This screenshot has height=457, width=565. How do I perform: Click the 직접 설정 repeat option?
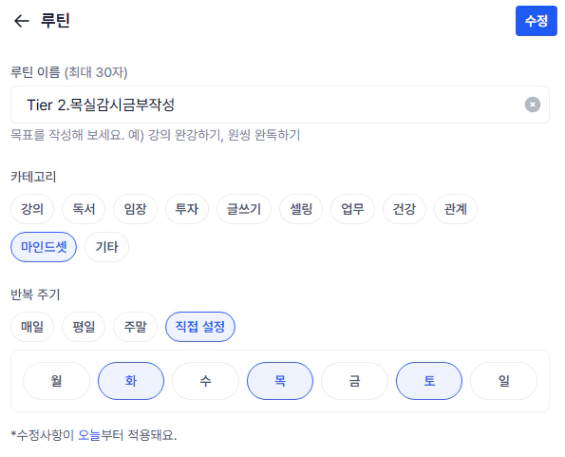200,327
